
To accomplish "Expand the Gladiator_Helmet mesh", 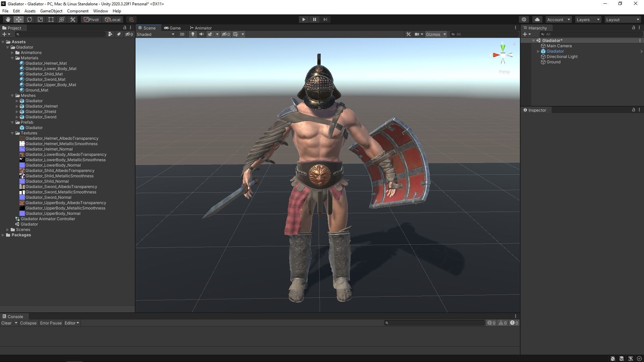I will point(17,106).
